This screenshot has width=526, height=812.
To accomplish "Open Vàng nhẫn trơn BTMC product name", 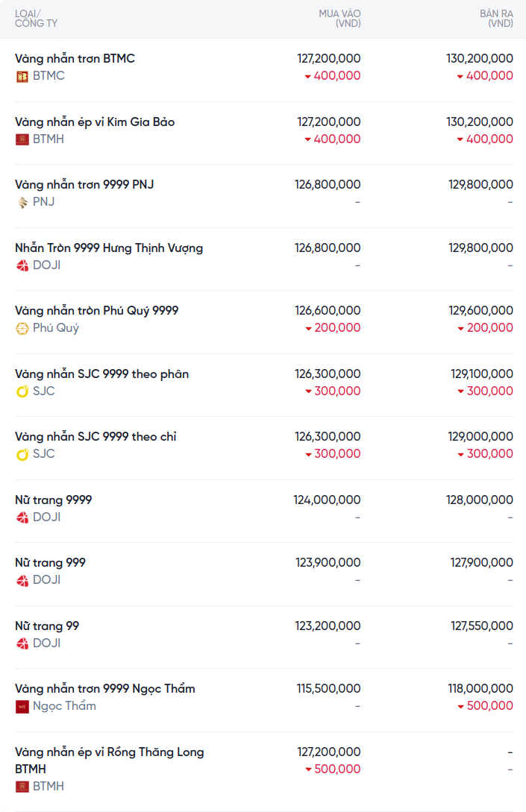I will point(75,58).
